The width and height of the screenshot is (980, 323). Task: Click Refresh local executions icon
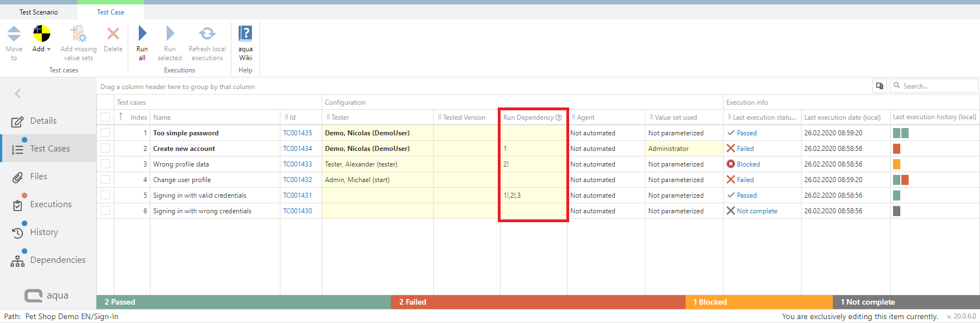207,34
